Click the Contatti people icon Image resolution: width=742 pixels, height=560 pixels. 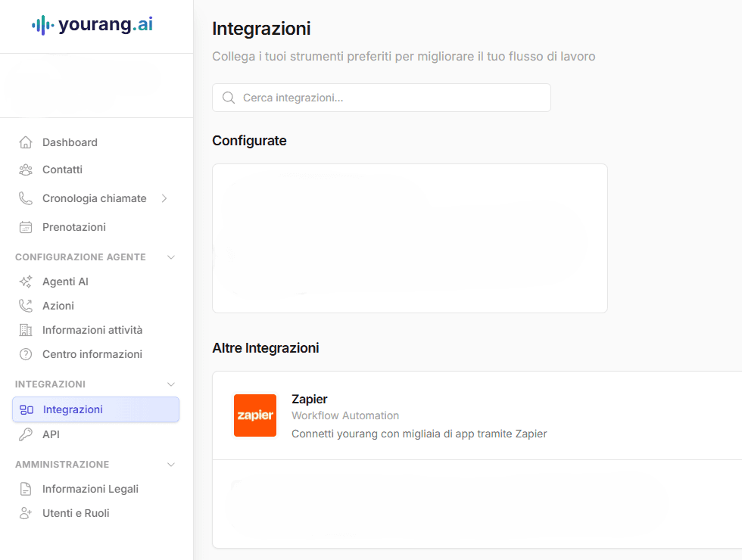26,170
